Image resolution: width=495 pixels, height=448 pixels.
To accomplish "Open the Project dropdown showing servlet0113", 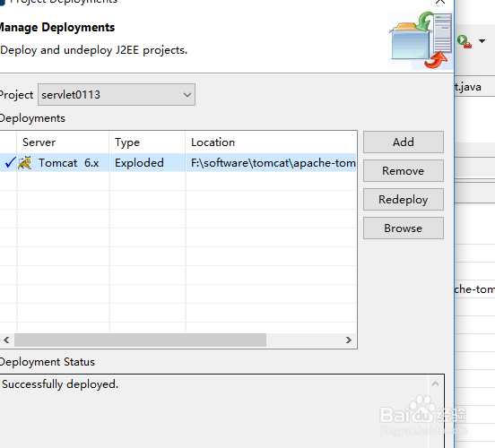I will click(117, 95).
